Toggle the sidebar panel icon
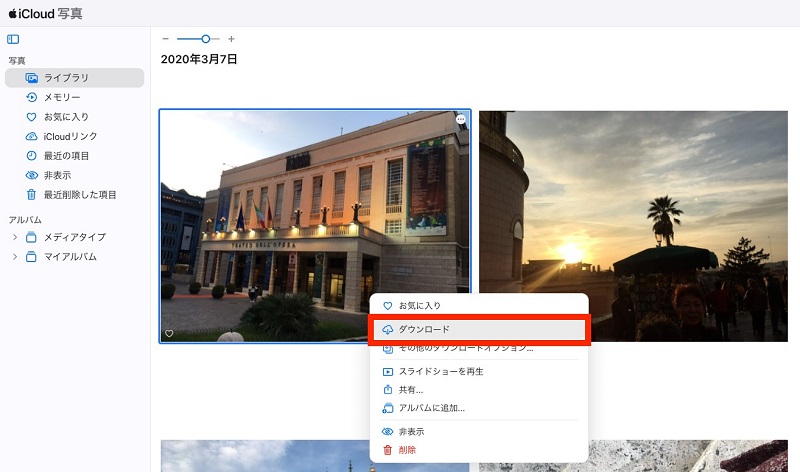The image size is (800, 472). (13, 39)
